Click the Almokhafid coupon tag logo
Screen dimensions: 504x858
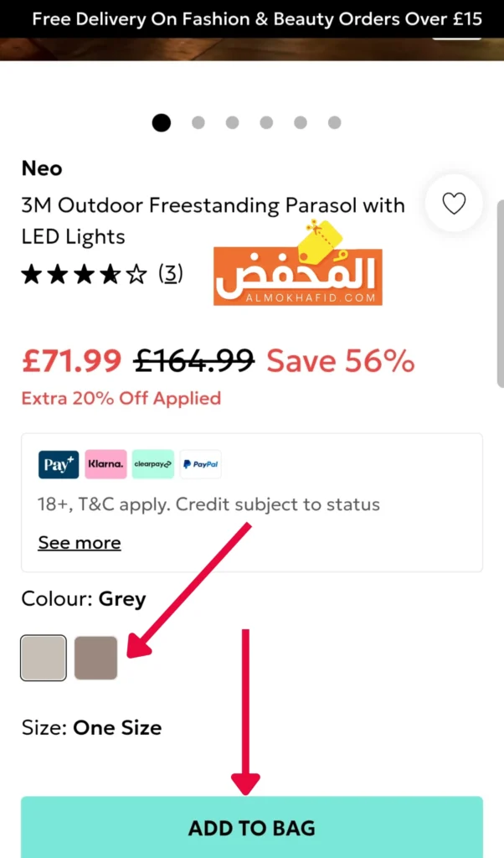298,268
